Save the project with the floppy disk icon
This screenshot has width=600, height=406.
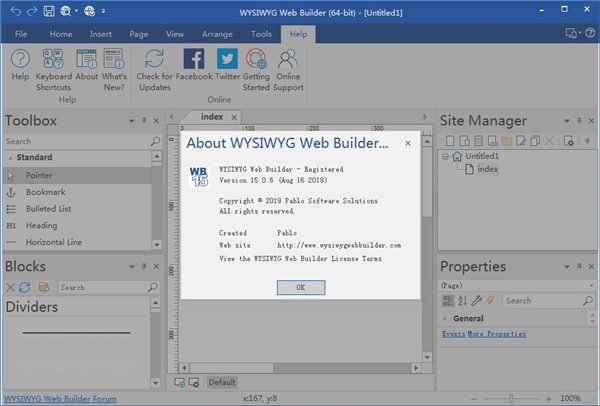(49, 11)
